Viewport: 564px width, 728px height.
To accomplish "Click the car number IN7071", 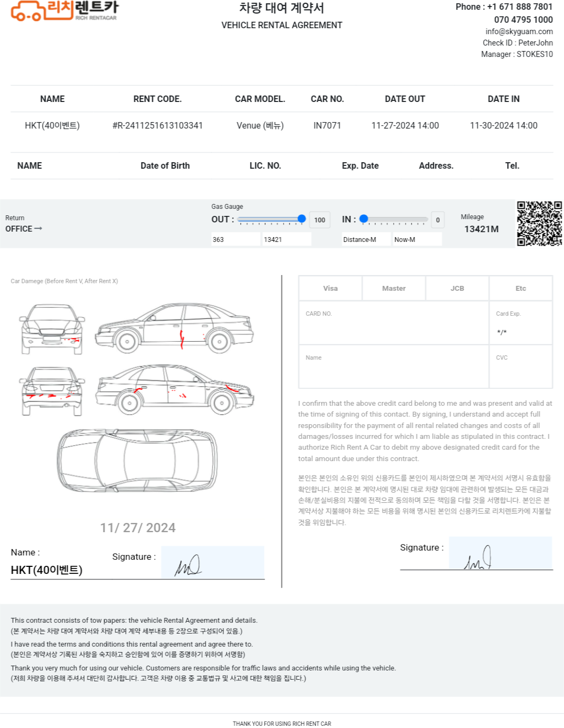I will 327,125.
